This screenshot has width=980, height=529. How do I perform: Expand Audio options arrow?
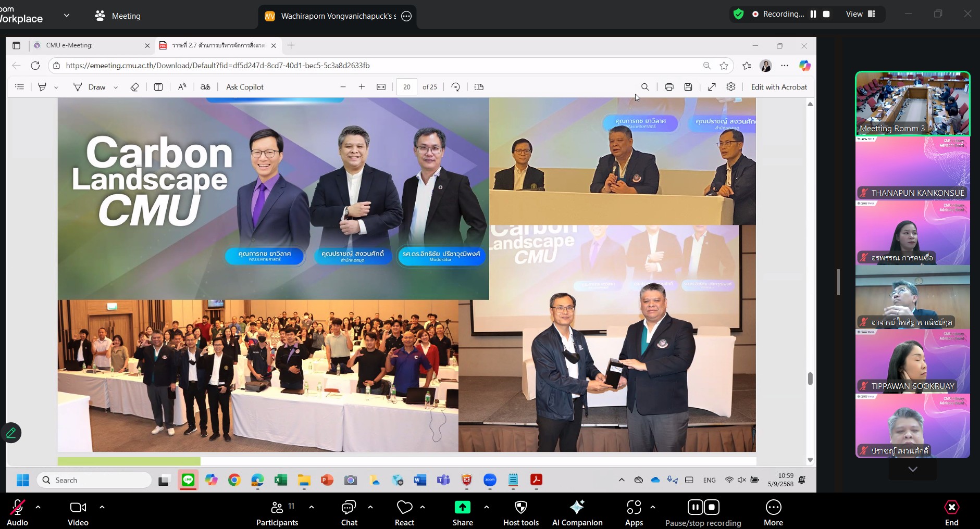(x=38, y=507)
